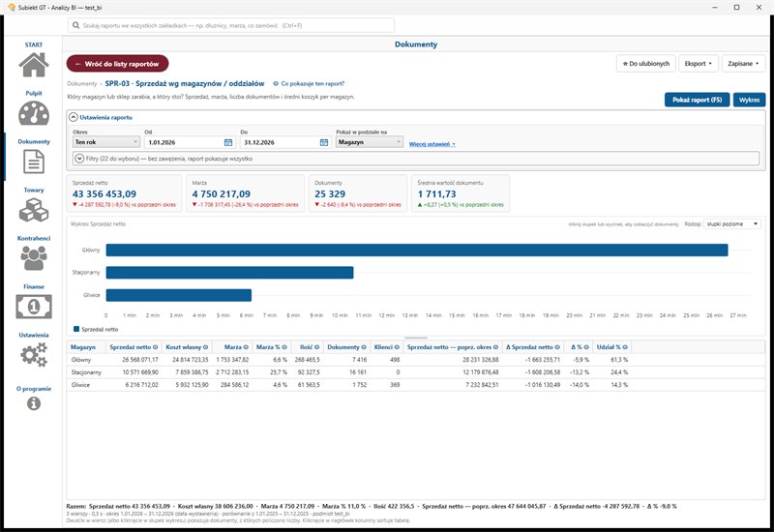This screenshot has width=774, height=532.
Task: Sort by Sprzedaż netto — poprz. okres header
Action: tap(449, 347)
